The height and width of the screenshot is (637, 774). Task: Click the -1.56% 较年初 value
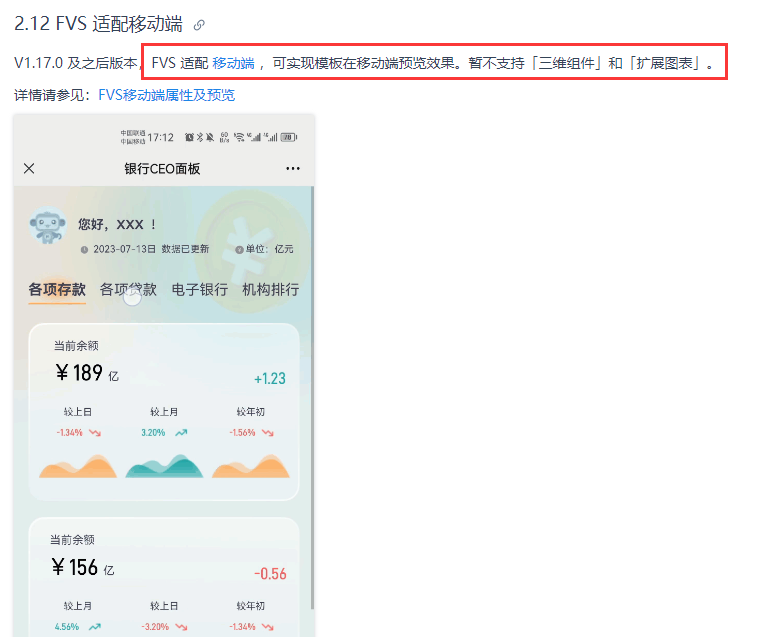[x=242, y=433]
